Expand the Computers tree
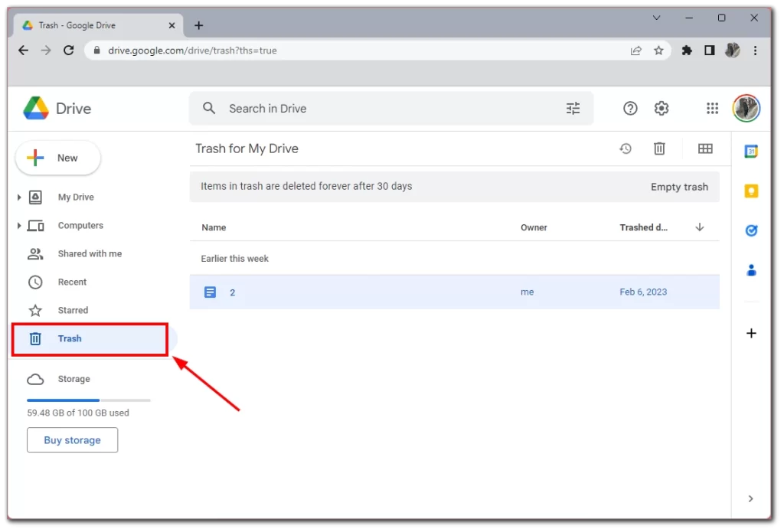The image size is (784, 532). tap(19, 226)
